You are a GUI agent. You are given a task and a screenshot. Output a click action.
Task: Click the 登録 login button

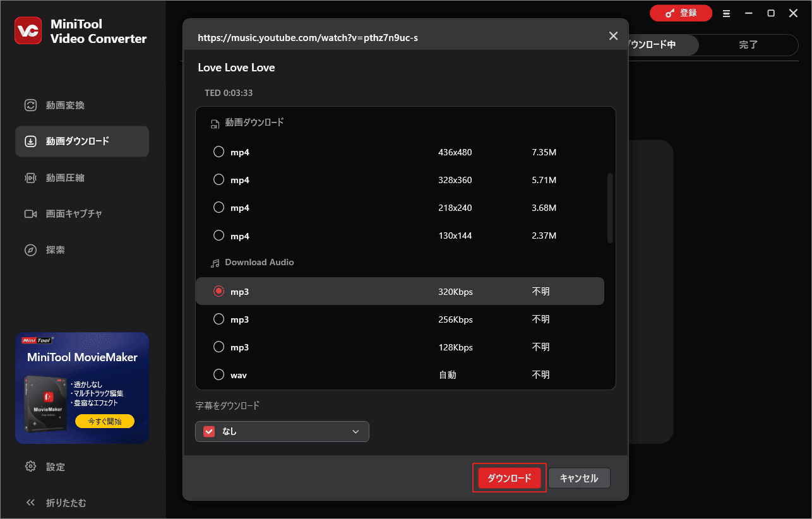pyautogui.click(x=681, y=13)
